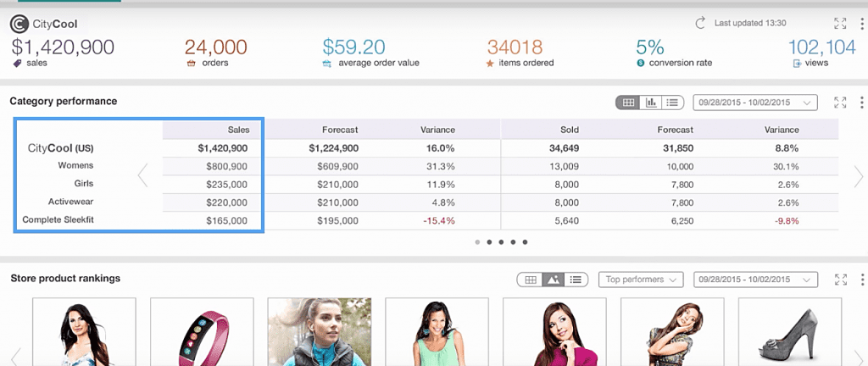Click the Sold column header
Viewport: 868px width, 366px height.
coord(570,130)
